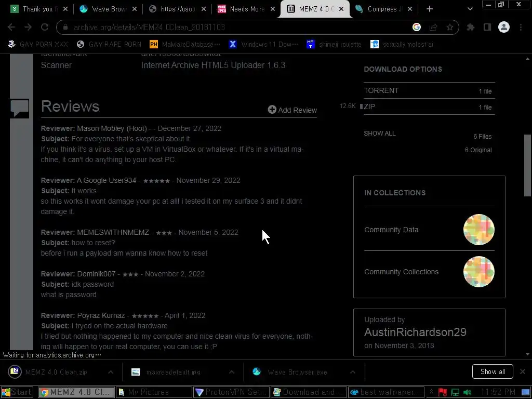
Task: Switch to 'Download and' taskbar window
Action: click(309, 392)
